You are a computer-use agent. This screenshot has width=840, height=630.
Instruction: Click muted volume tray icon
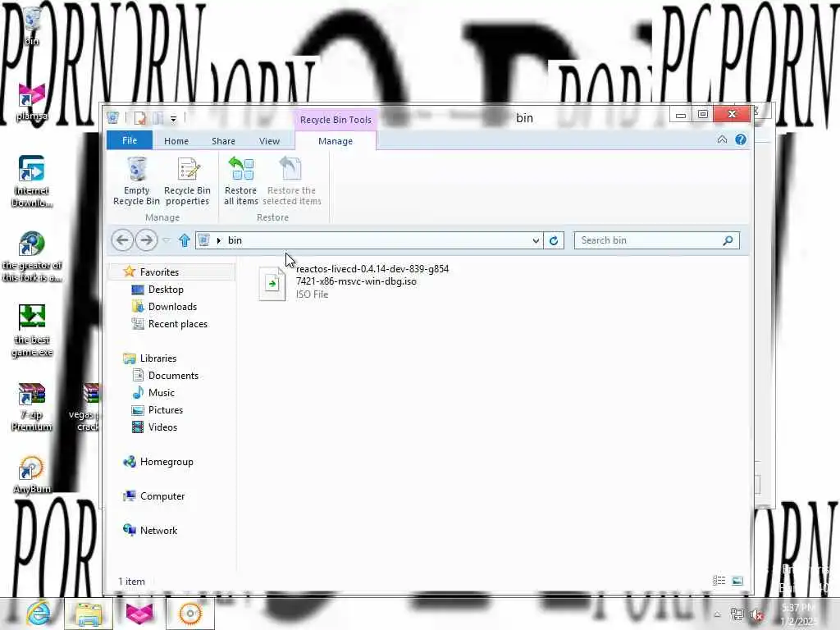757,615
